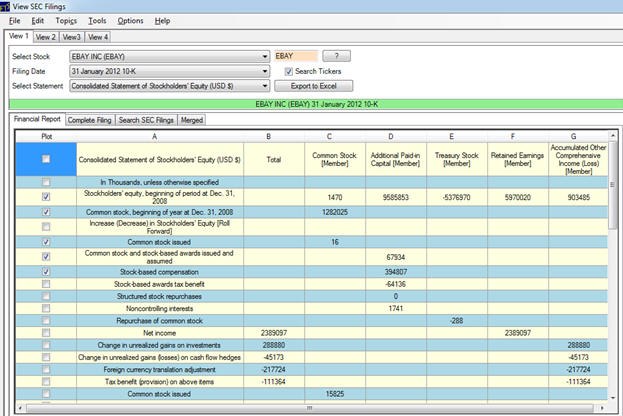Open the Topics menu
This screenshot has height=416, width=623.
(x=66, y=21)
